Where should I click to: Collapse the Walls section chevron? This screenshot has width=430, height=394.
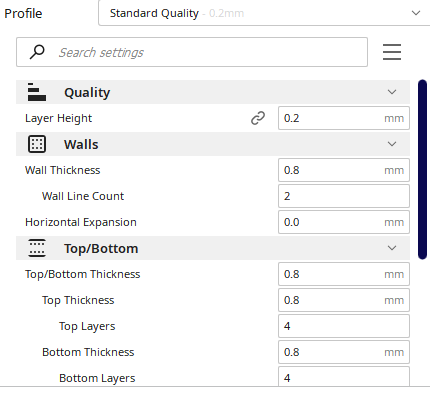pos(392,144)
